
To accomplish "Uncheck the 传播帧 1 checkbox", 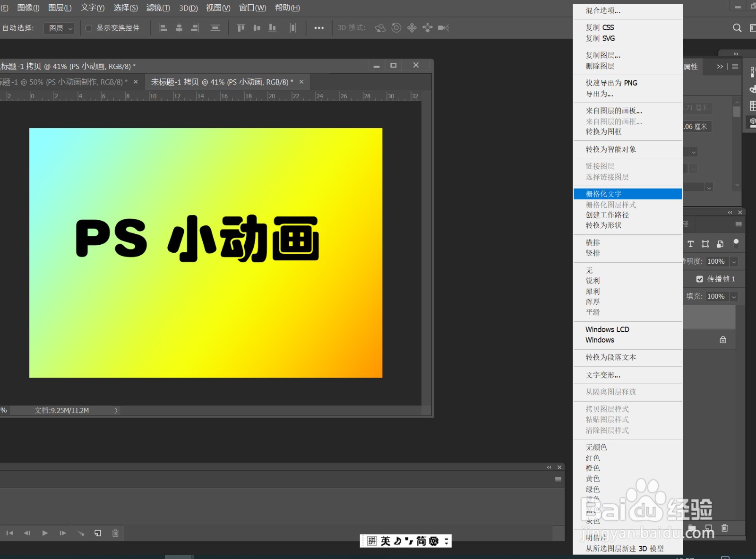I will click(700, 279).
